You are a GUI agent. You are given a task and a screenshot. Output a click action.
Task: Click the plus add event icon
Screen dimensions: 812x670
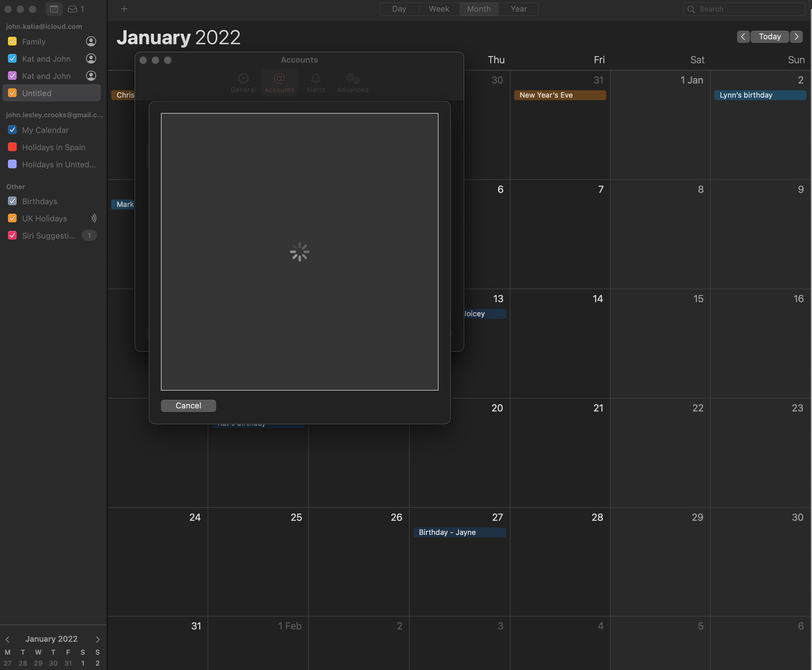click(124, 9)
